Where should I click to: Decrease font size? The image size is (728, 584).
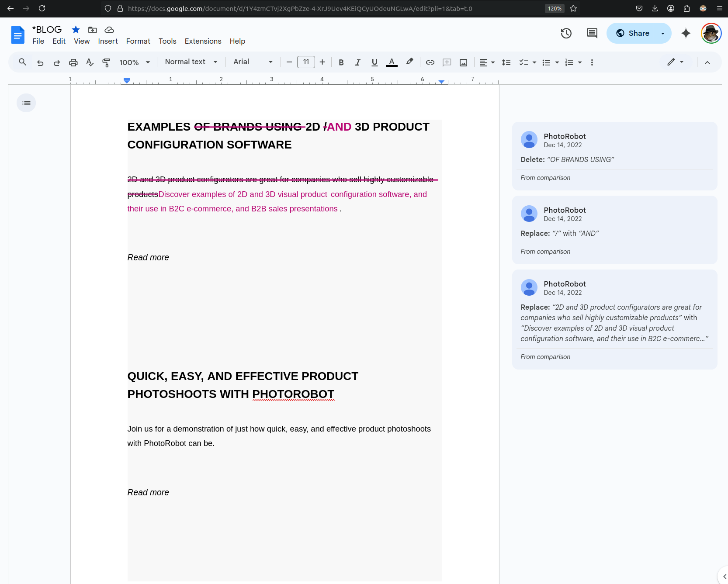point(289,62)
